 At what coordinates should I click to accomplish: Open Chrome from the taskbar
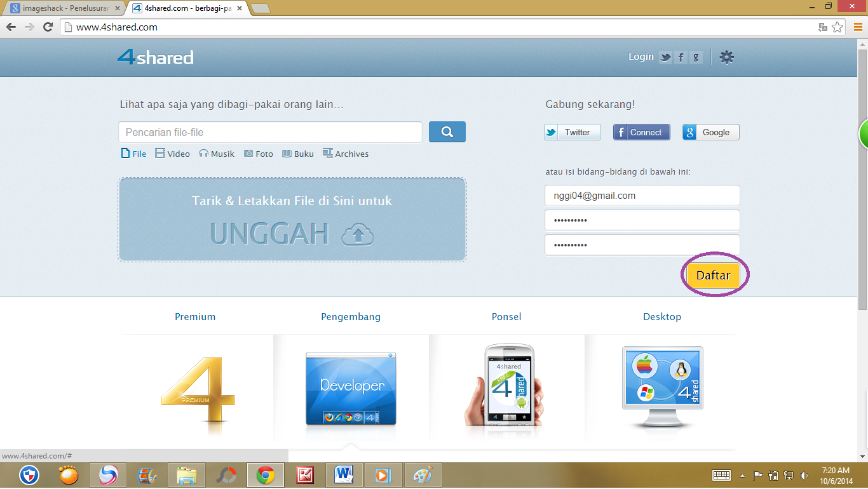[x=265, y=475]
